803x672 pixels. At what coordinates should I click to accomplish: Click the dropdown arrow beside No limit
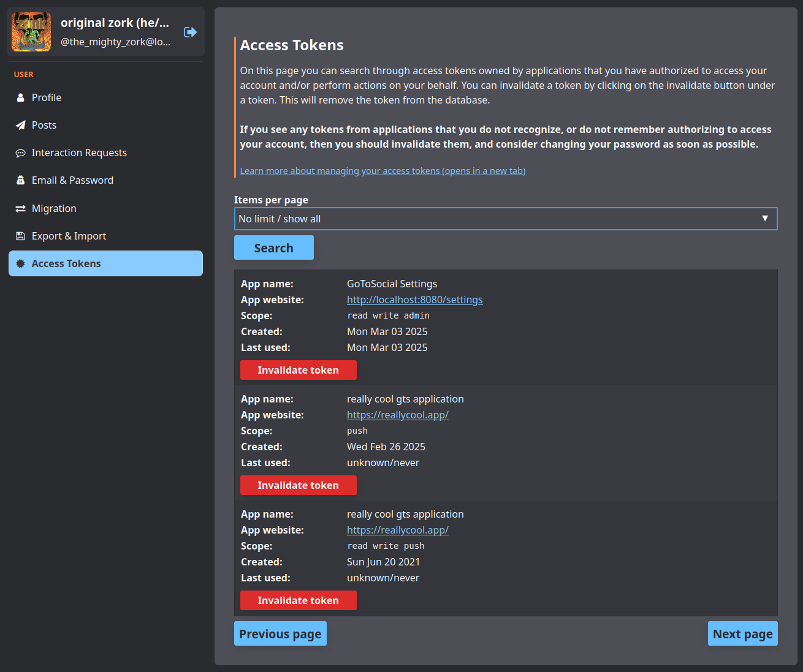pos(764,219)
